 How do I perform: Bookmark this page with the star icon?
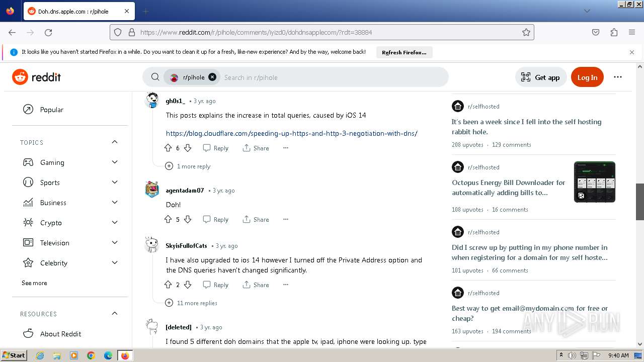(x=526, y=32)
